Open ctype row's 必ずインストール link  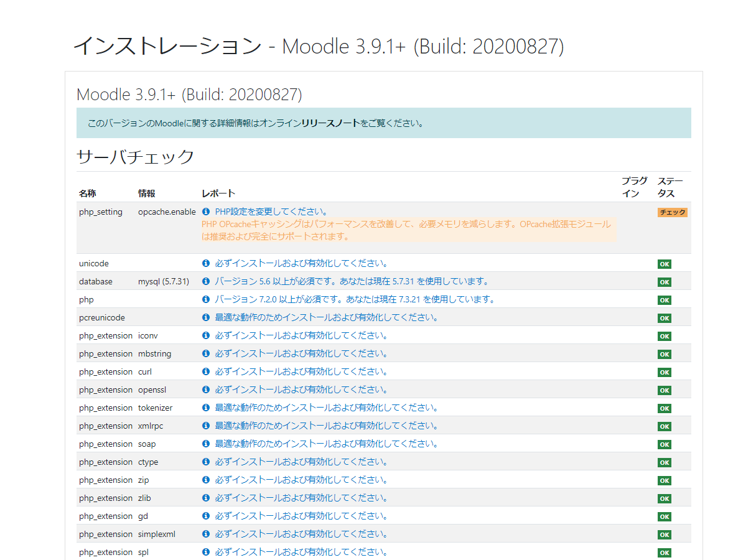click(x=302, y=462)
